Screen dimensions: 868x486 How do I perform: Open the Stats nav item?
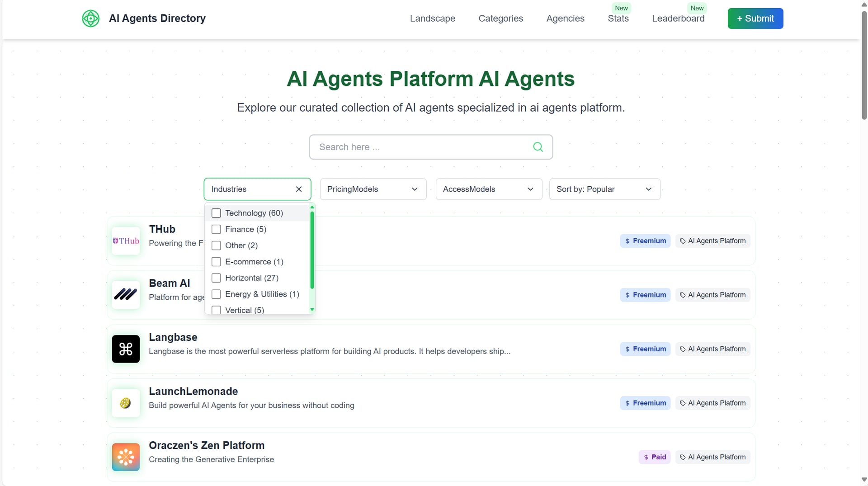click(618, 19)
